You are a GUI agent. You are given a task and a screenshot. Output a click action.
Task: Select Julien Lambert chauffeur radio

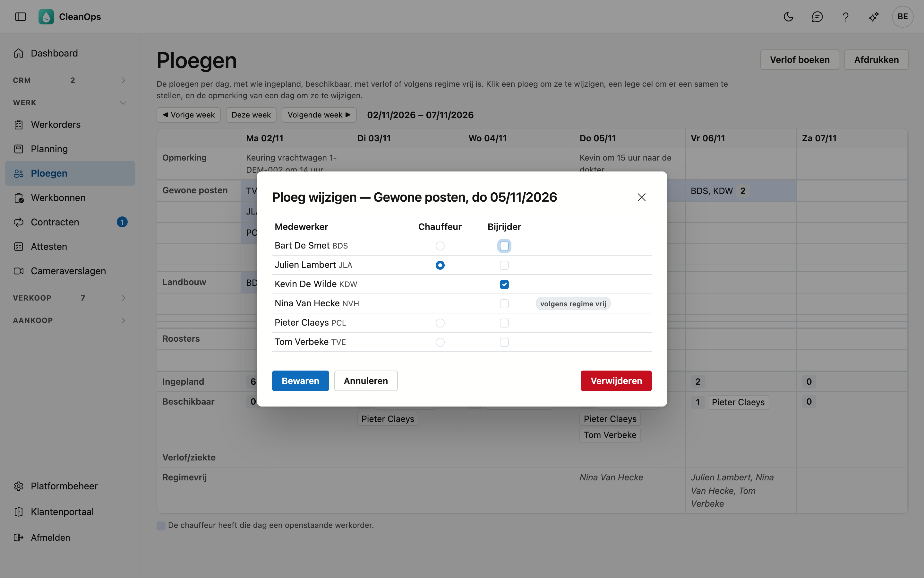coord(440,265)
